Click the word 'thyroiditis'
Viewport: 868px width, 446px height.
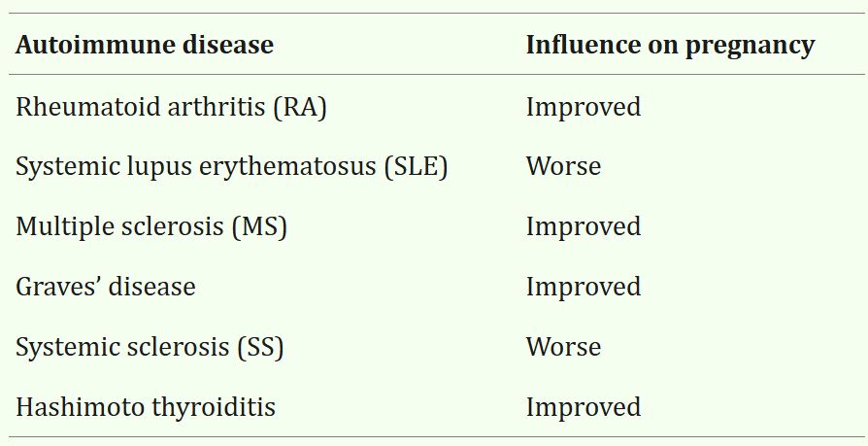coord(212,407)
